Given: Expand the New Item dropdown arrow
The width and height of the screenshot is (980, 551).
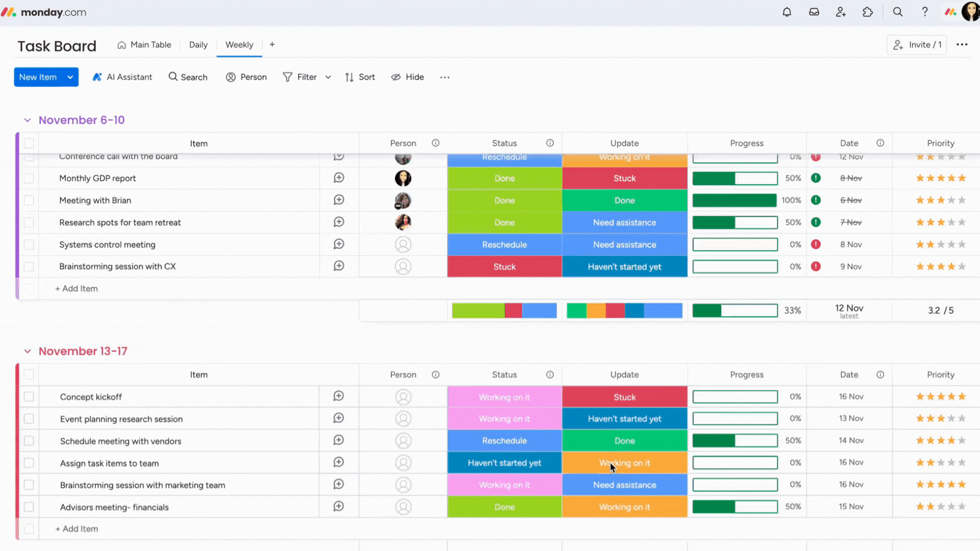Looking at the screenshot, I should click(x=70, y=77).
